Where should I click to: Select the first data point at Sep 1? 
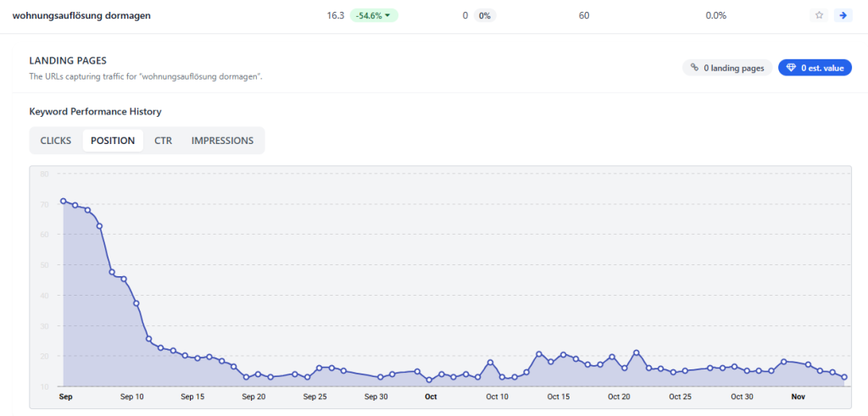tap(64, 202)
